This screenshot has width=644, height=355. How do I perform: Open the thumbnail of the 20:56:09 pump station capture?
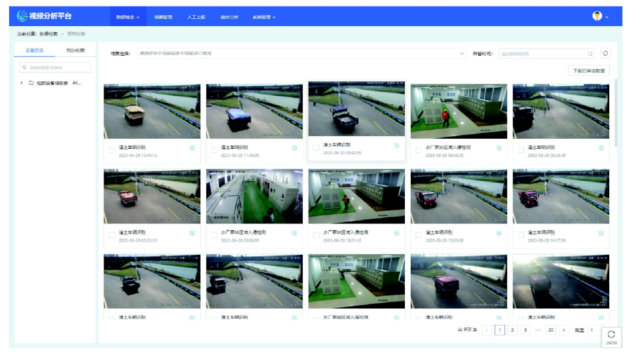point(254,196)
